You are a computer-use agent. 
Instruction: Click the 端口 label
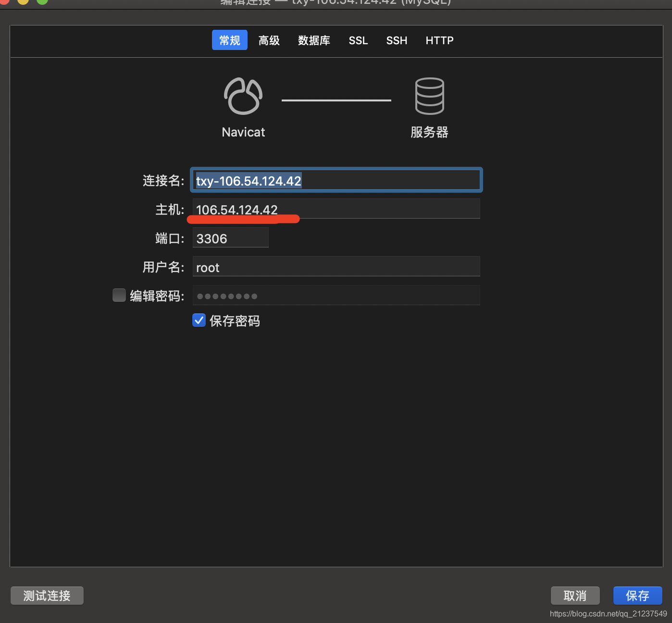(x=170, y=238)
